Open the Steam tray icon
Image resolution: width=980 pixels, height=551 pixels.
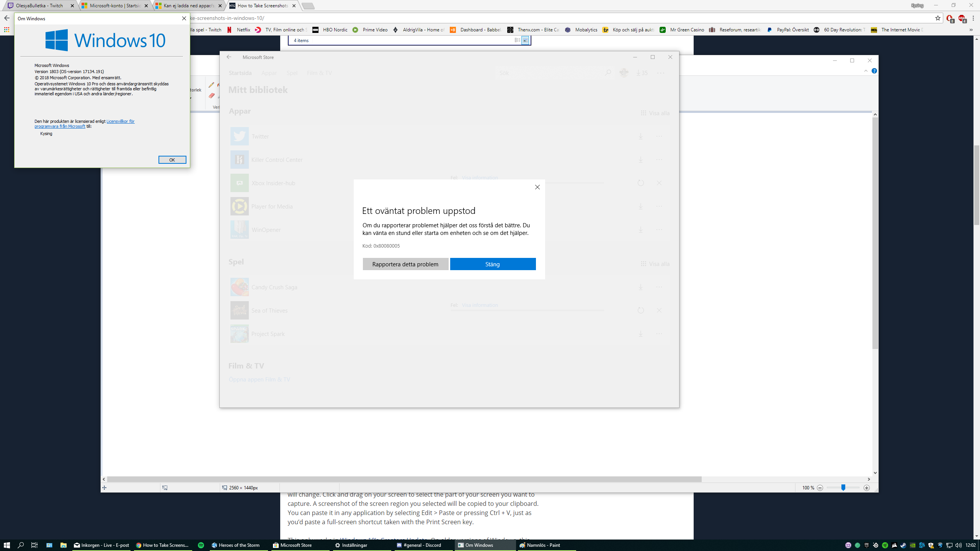(x=903, y=545)
